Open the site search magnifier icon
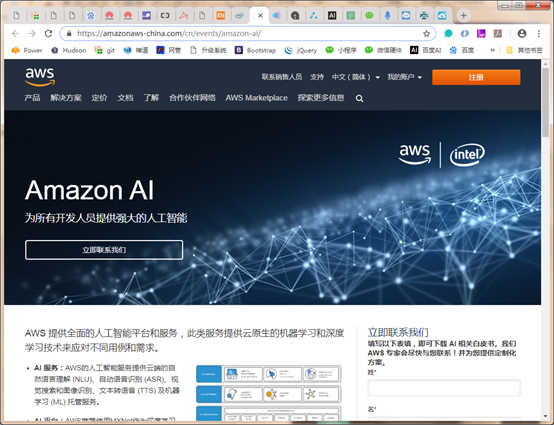This screenshot has width=554, height=425. coord(359,99)
